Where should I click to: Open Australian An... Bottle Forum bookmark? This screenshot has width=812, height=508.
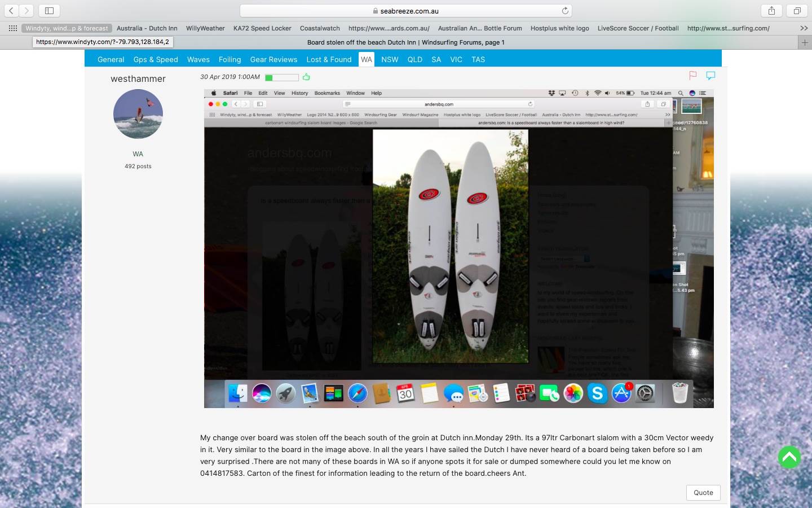point(480,28)
